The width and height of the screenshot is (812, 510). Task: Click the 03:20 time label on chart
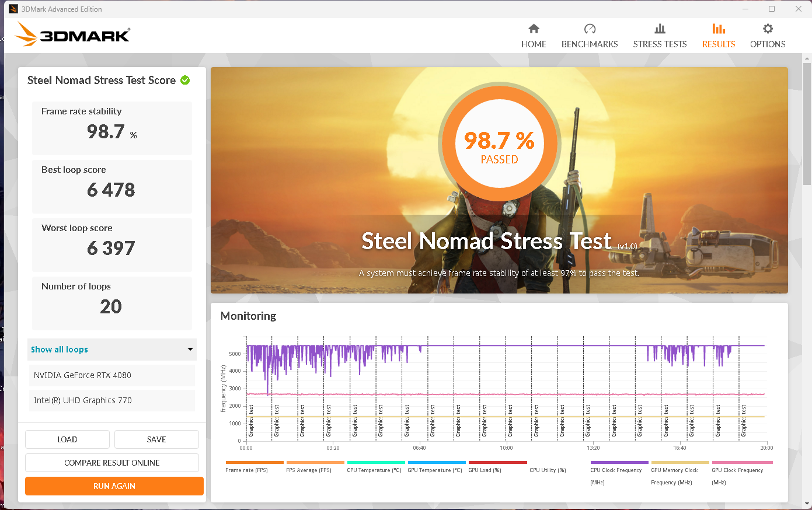[333, 448]
